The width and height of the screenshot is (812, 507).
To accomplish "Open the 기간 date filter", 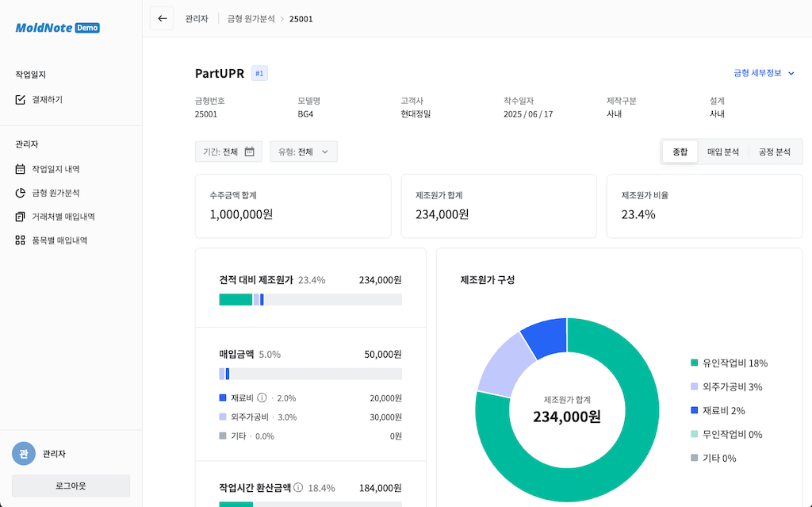I will (228, 152).
